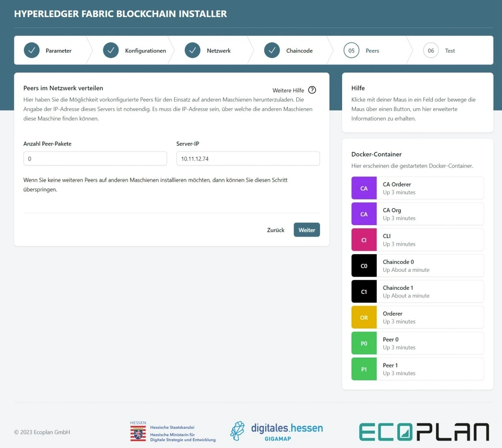Focus the Anzahl Peer-Pakete input field
Screen dimensions: 502x448
95,158
